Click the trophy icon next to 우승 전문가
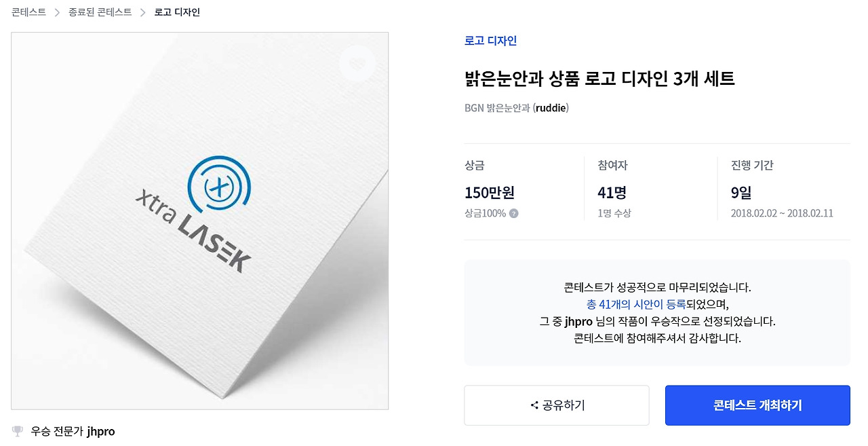Viewport: 868px width, 446px height. tap(18, 431)
